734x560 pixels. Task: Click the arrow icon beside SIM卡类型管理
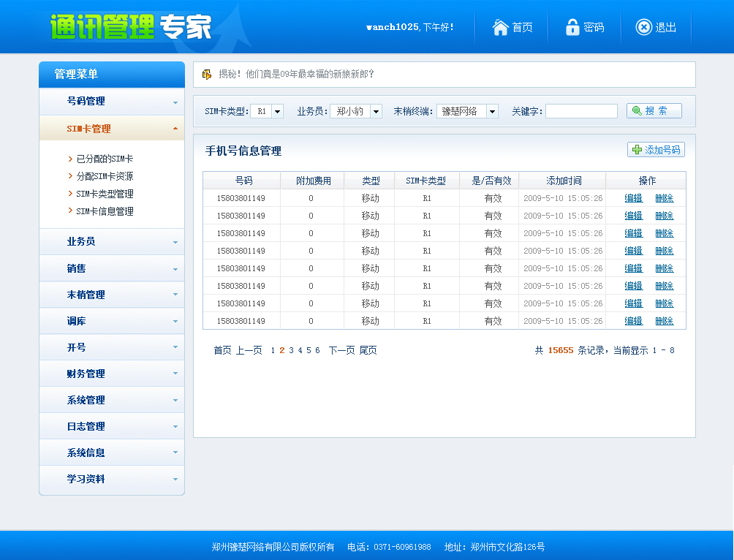point(70,194)
